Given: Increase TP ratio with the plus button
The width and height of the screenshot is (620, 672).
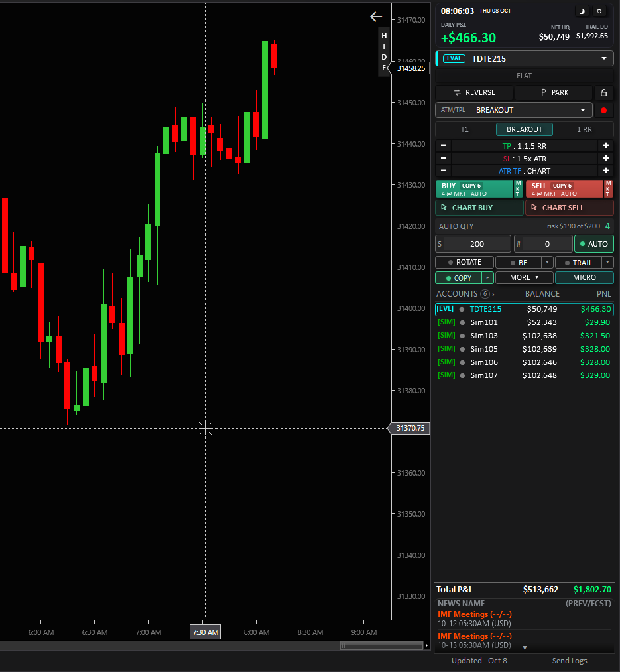Looking at the screenshot, I should click(606, 146).
